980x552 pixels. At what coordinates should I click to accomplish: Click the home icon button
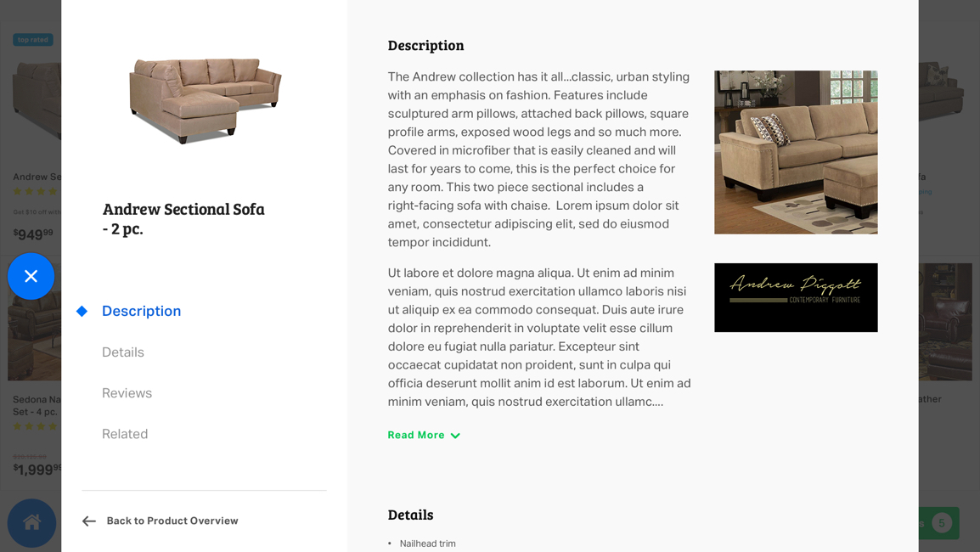pyautogui.click(x=32, y=522)
